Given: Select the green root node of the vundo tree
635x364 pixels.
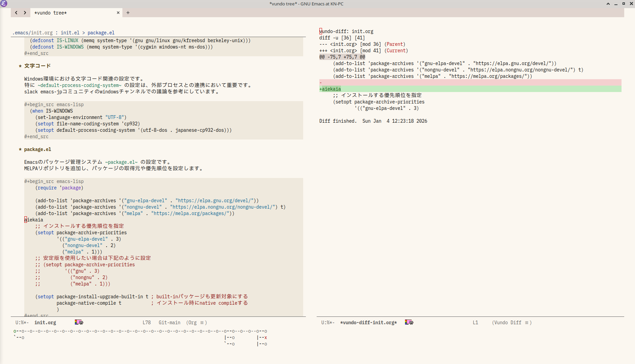Looking at the screenshot, I should pyautogui.click(x=15, y=331).
